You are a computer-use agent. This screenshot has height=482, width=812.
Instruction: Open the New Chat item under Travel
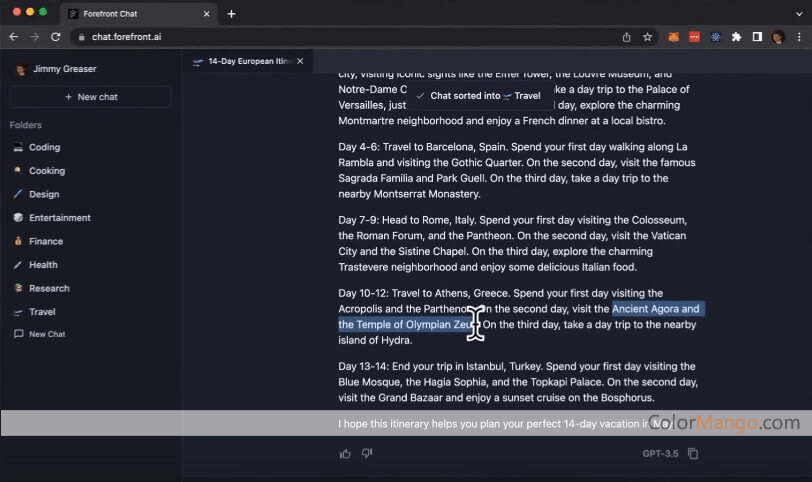point(47,334)
